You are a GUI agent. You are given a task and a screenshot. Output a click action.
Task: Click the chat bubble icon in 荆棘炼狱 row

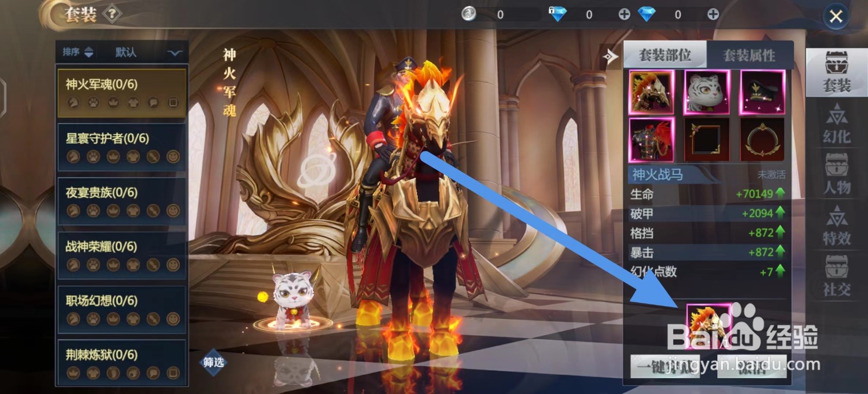coord(153,373)
